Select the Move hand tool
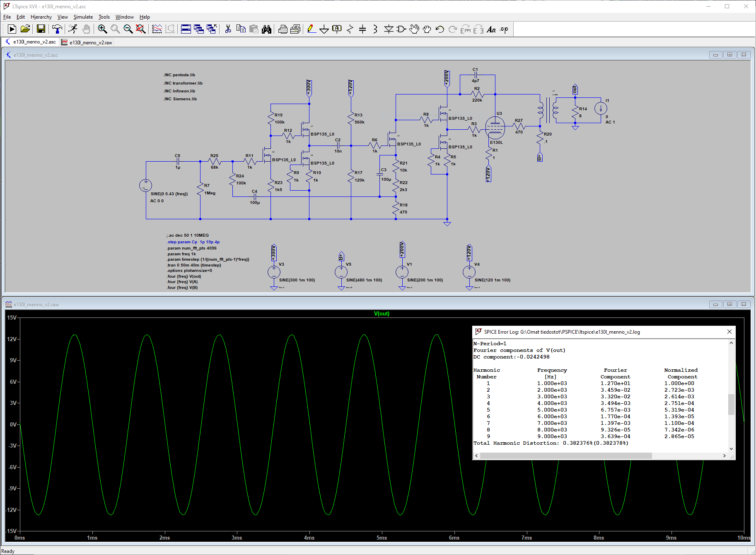The width and height of the screenshot is (756, 555). (414, 29)
